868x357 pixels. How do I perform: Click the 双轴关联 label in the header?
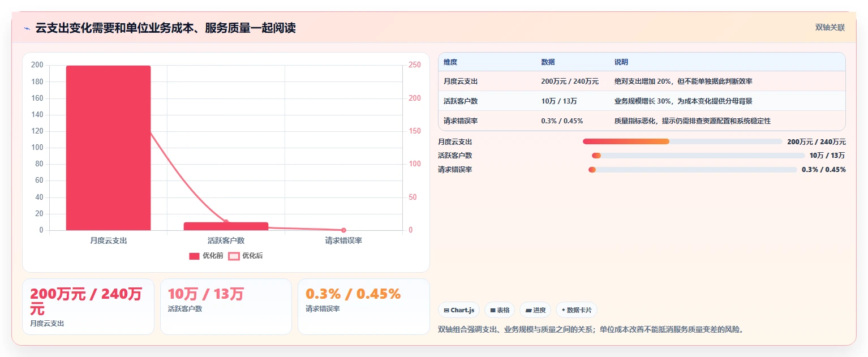[x=830, y=27]
